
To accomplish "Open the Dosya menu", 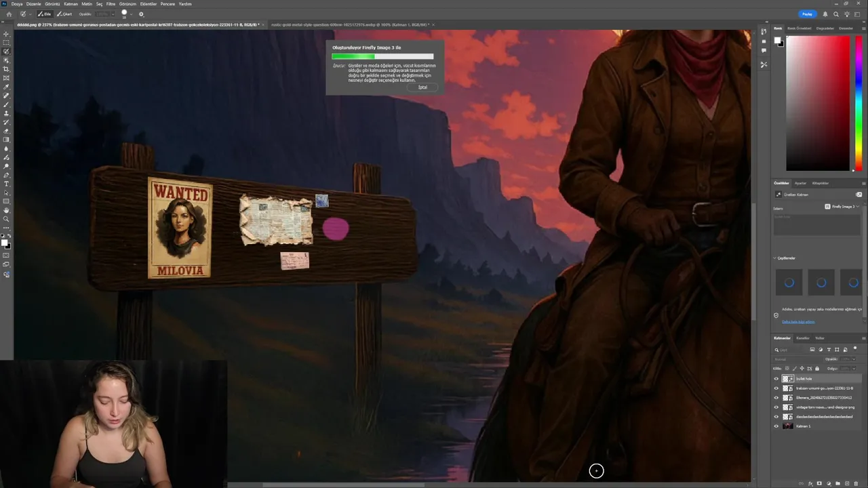I will coord(17,4).
